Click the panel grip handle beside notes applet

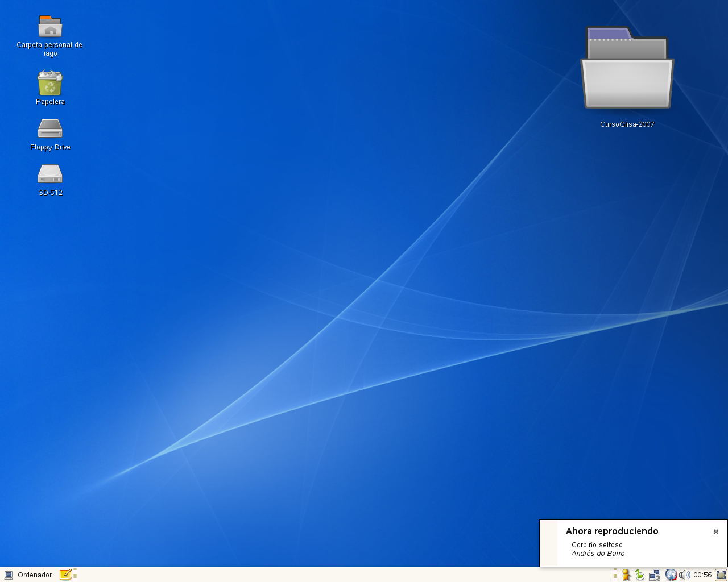[75, 575]
